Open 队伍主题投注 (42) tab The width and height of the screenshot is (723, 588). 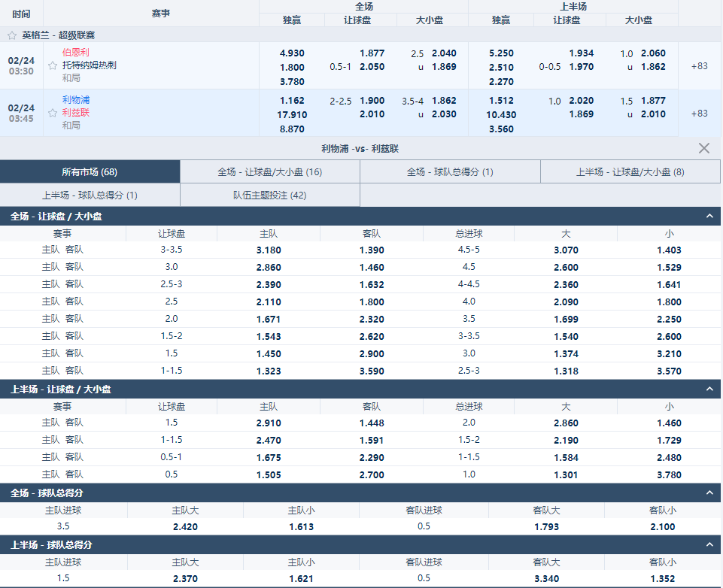click(x=270, y=195)
